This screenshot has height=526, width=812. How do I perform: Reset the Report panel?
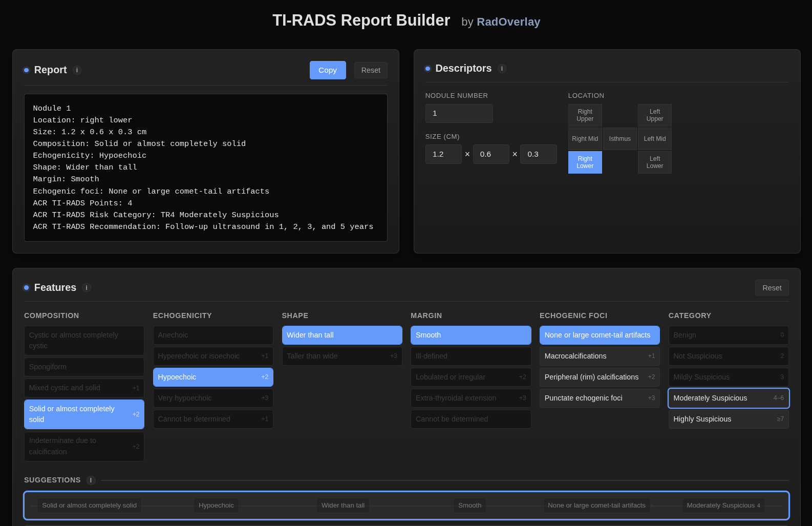point(371,70)
